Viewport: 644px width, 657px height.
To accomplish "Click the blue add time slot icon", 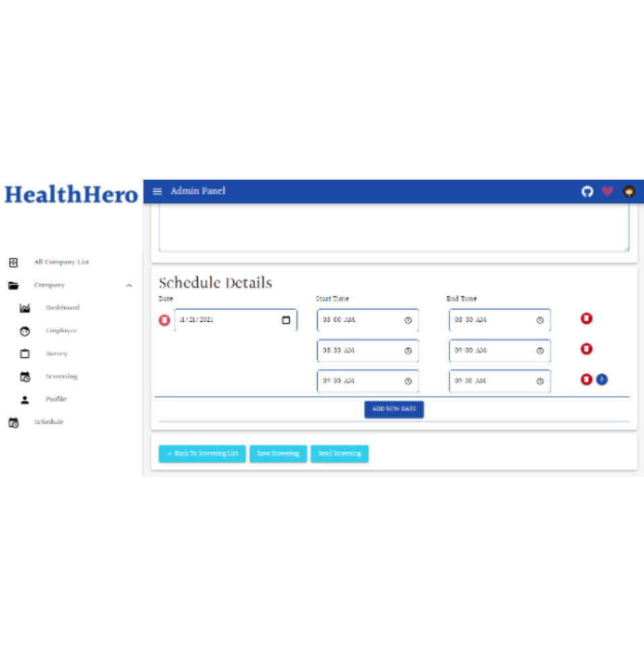I will 602,379.
